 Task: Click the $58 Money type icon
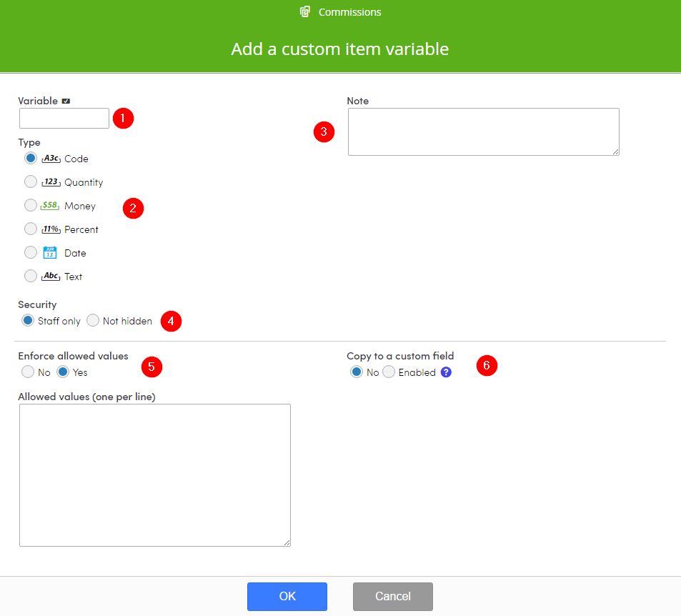50,205
